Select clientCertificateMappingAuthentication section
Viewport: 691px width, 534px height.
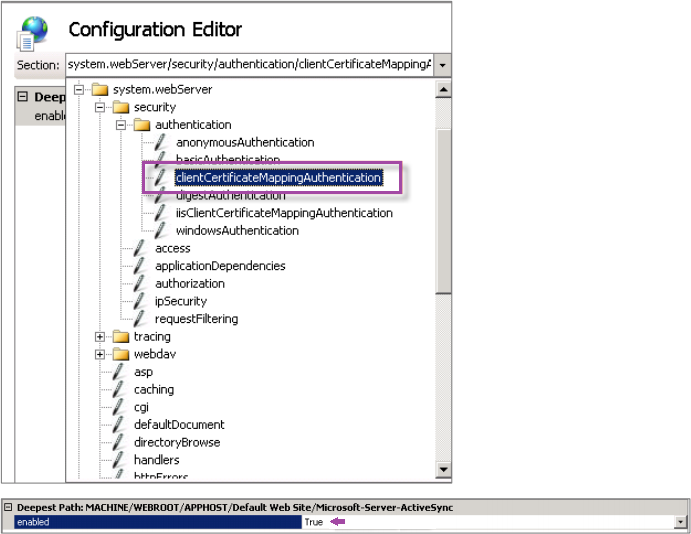[279, 178]
